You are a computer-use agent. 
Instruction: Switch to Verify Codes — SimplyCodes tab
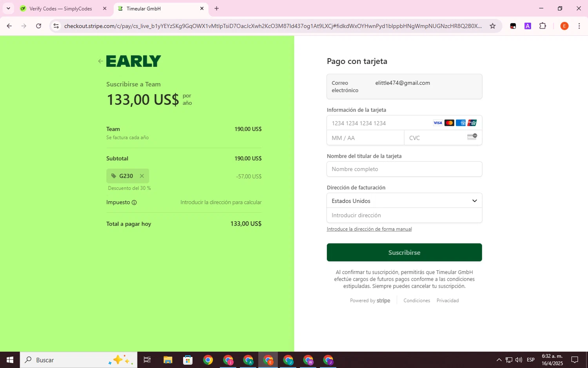(61, 9)
